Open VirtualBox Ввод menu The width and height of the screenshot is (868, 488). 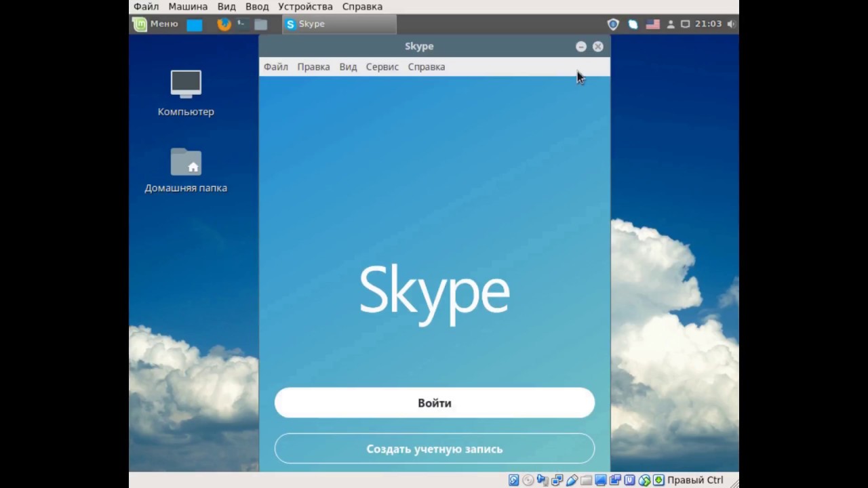(257, 7)
